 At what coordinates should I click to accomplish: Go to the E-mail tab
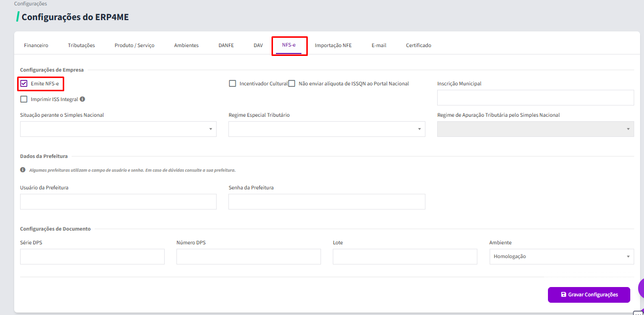coord(379,45)
